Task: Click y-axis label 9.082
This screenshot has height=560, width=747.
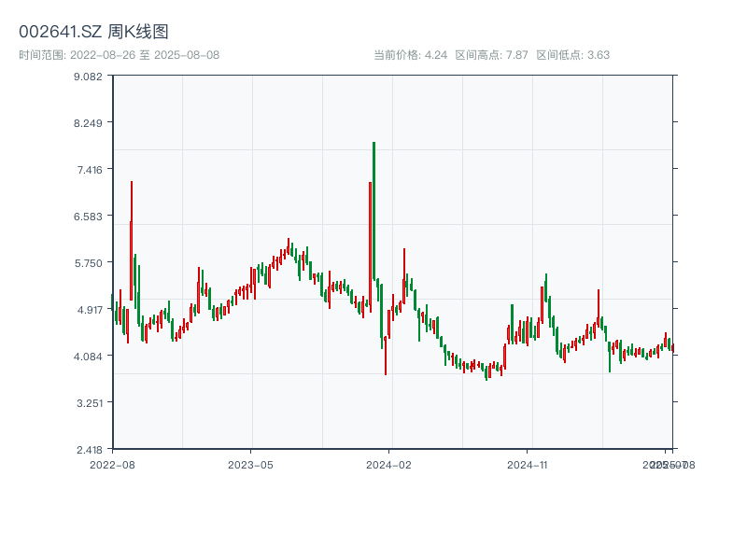Action: click(x=88, y=77)
